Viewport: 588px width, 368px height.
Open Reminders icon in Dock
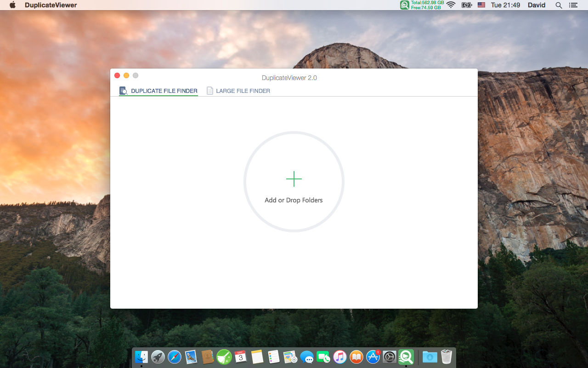(274, 356)
